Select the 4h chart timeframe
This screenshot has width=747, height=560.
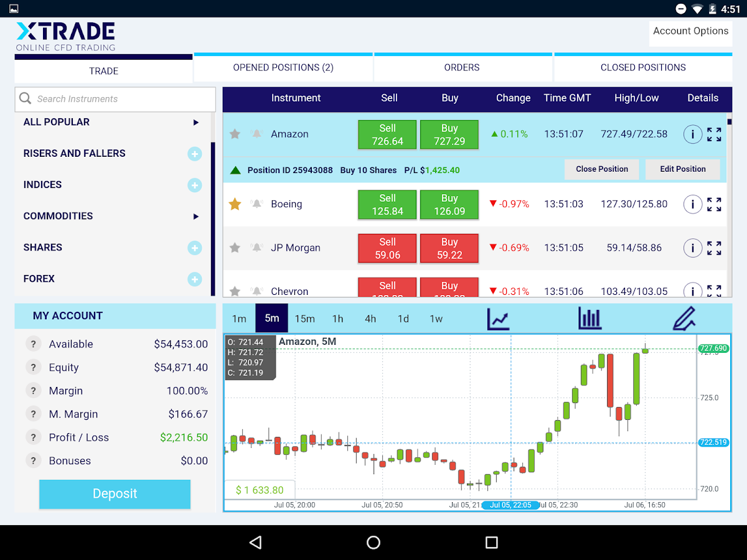(370, 319)
